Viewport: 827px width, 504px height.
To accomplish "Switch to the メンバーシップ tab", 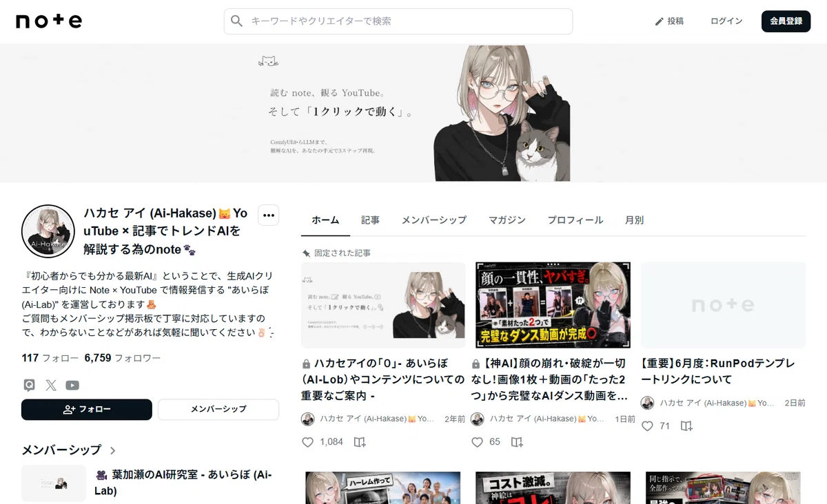I will pos(434,220).
